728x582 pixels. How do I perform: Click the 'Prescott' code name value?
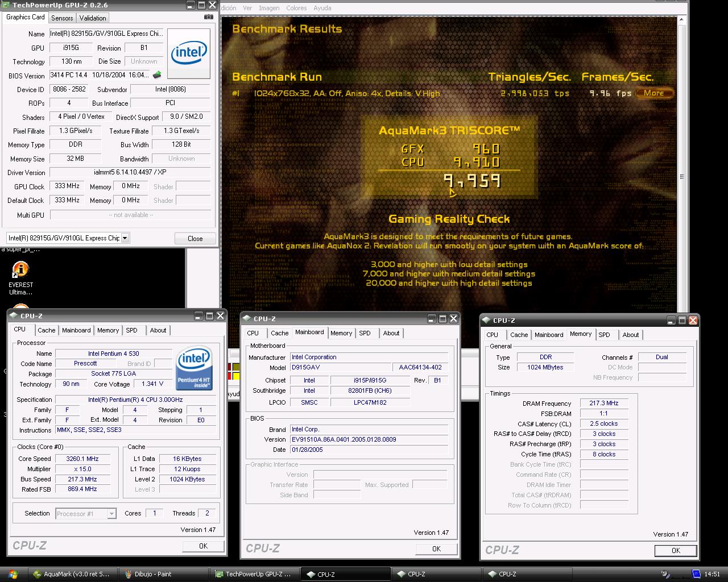tap(85, 364)
